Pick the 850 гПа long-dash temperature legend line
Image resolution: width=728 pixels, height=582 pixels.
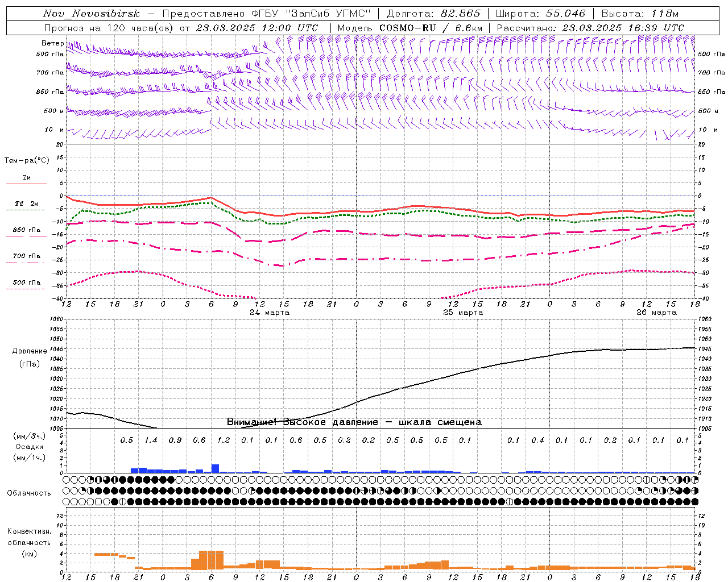coord(26,236)
